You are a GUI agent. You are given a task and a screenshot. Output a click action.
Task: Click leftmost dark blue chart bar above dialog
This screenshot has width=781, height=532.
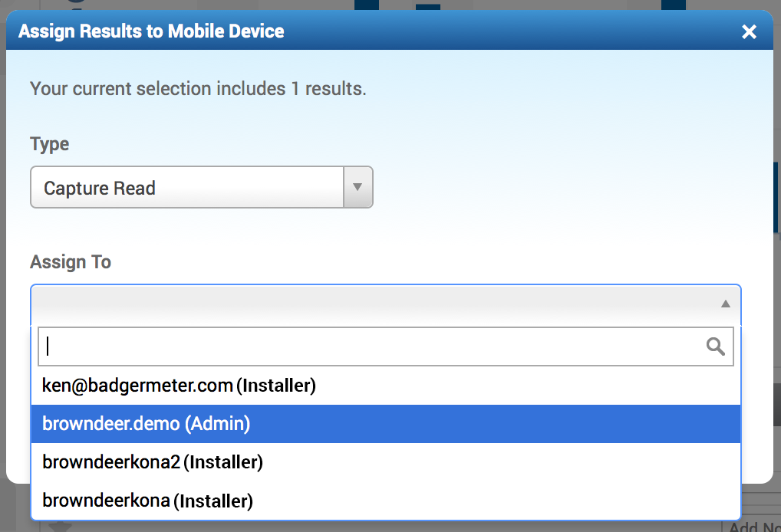click(367, 5)
